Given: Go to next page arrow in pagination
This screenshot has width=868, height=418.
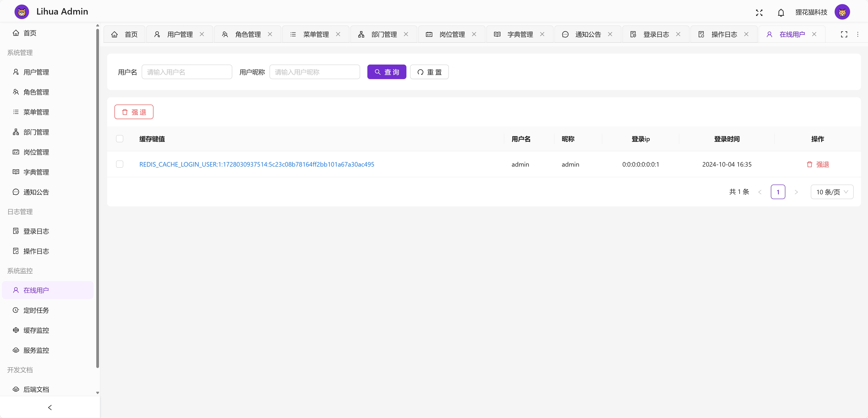Looking at the screenshot, I should pyautogui.click(x=796, y=192).
